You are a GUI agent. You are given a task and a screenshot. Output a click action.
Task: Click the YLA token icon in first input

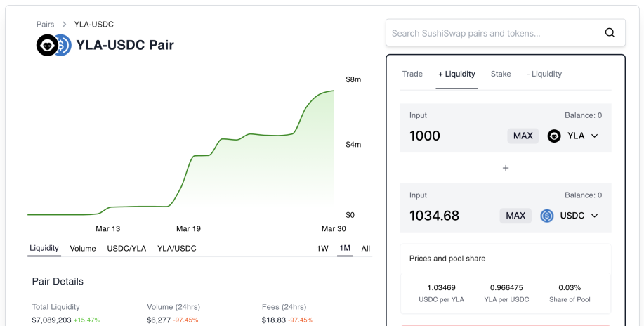click(554, 136)
